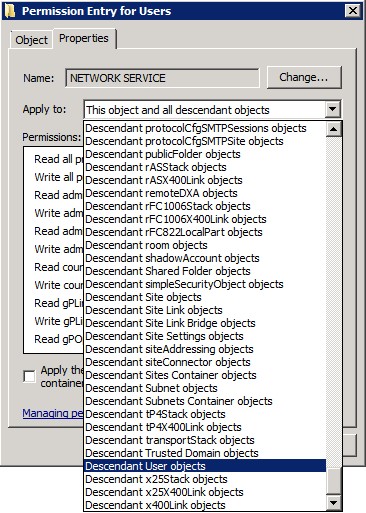Select Descendant rFC1006X400Link objects
Viewport: 366px width, 513px height.
click(205, 219)
